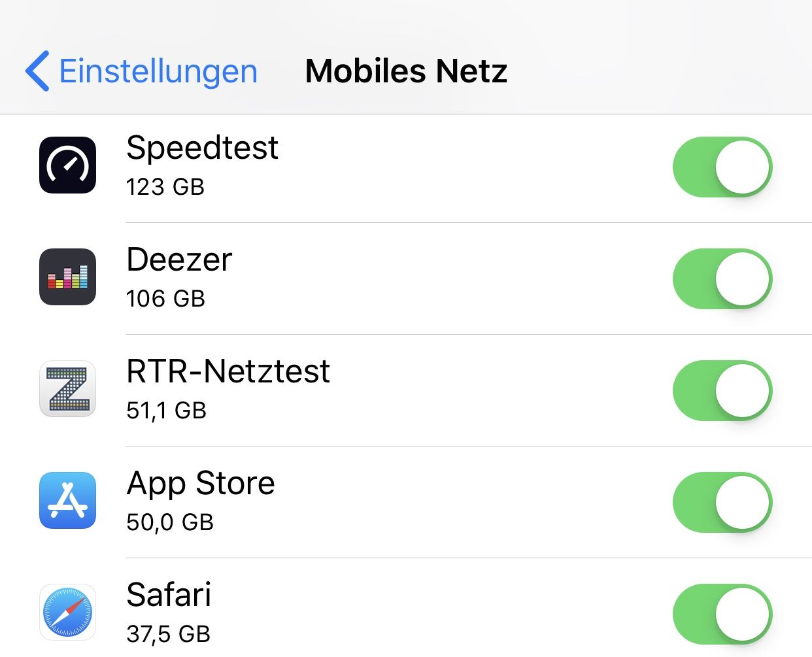
Task: Tap the Deezer app icon
Action: (67, 277)
